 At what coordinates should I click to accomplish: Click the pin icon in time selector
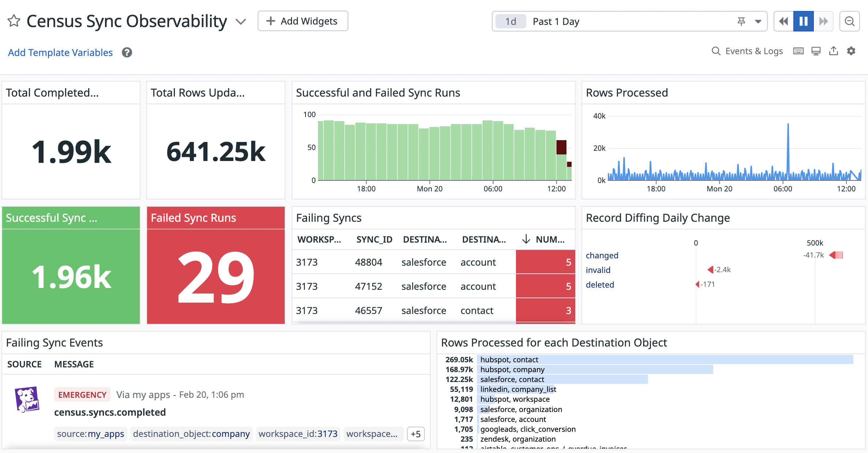coord(741,22)
